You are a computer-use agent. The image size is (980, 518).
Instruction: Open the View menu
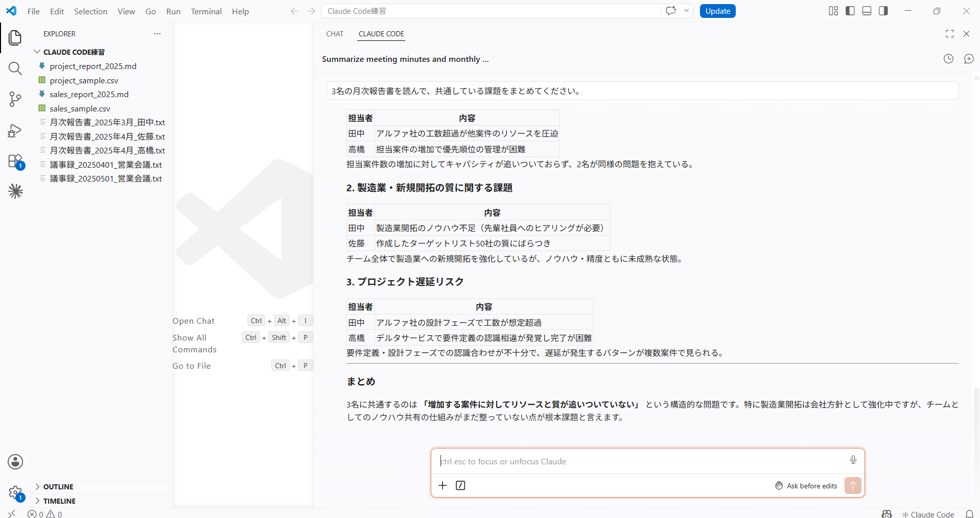click(x=126, y=11)
